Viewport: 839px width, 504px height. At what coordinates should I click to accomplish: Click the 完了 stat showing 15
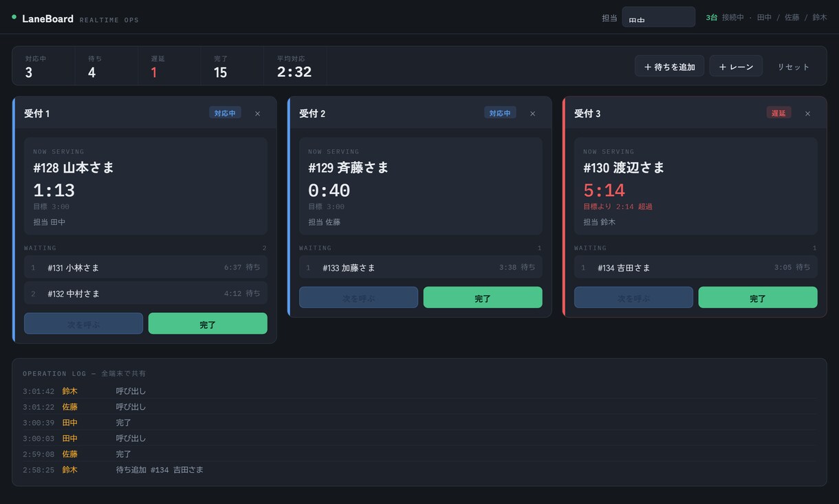click(232, 66)
